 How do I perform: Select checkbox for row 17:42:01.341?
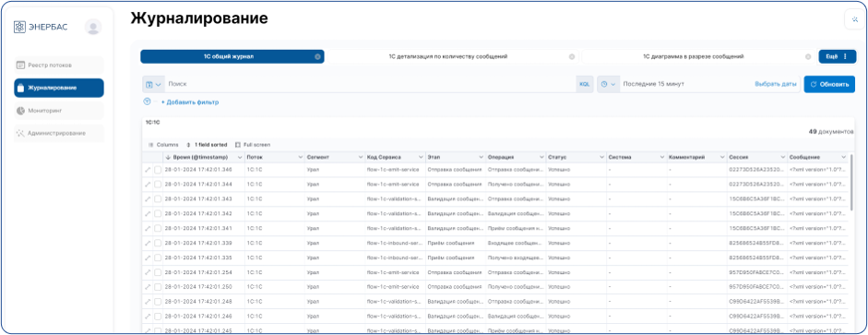(x=158, y=228)
